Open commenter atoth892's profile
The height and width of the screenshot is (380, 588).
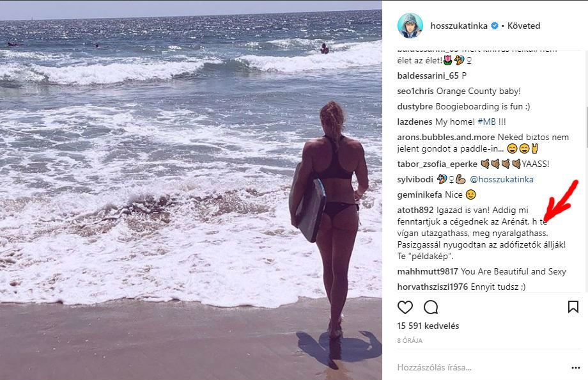pyautogui.click(x=415, y=210)
